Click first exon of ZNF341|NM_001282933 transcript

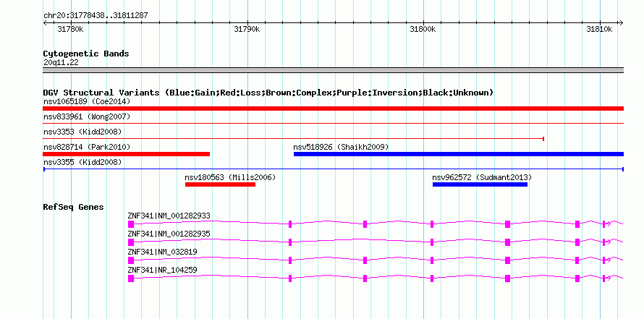(x=131, y=224)
